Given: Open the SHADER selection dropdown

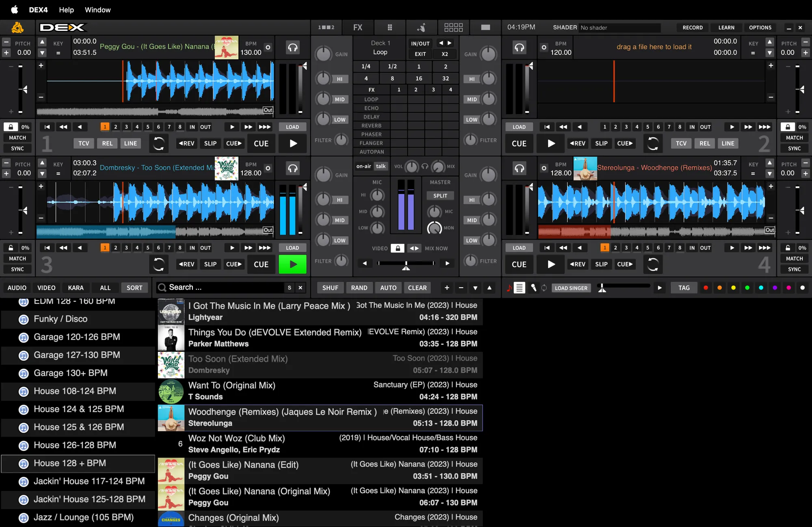Looking at the screenshot, I should 620,28.
